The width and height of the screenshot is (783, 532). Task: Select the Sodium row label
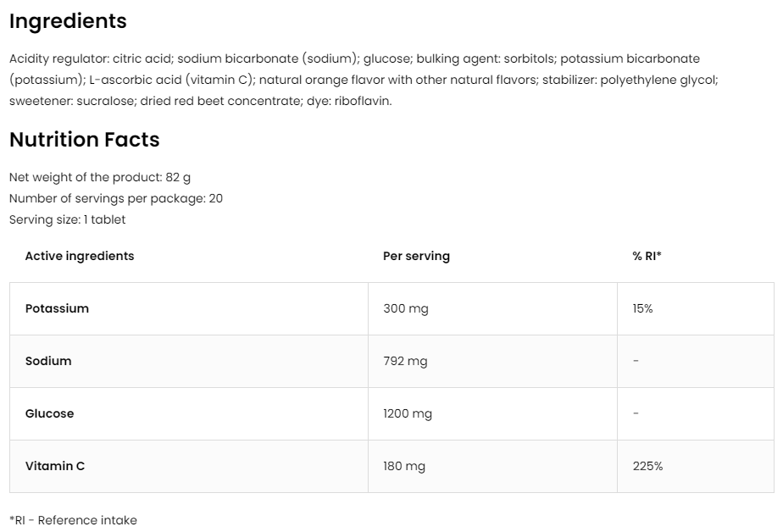point(48,361)
